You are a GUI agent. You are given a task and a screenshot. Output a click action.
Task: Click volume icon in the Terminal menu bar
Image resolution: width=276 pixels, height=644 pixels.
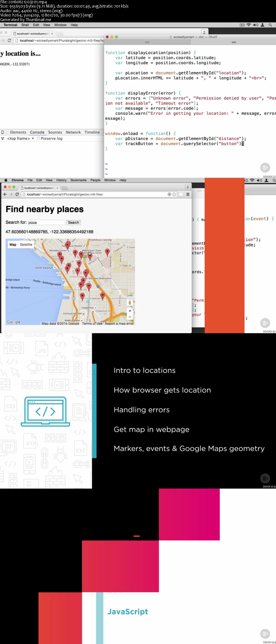coord(256,25)
